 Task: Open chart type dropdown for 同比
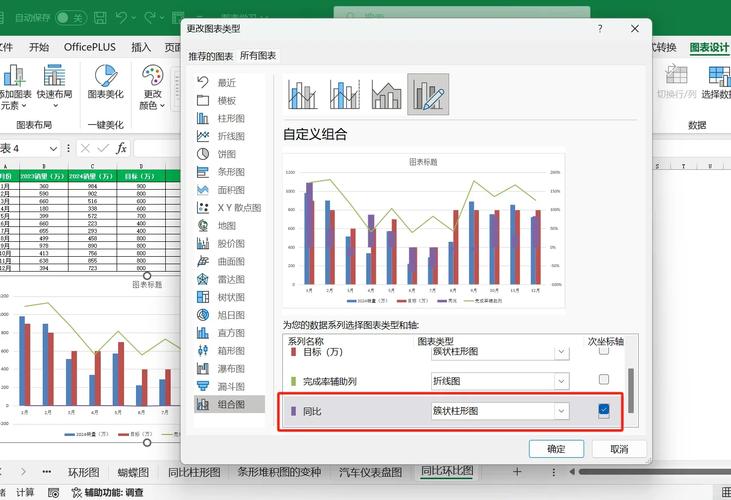pos(561,411)
